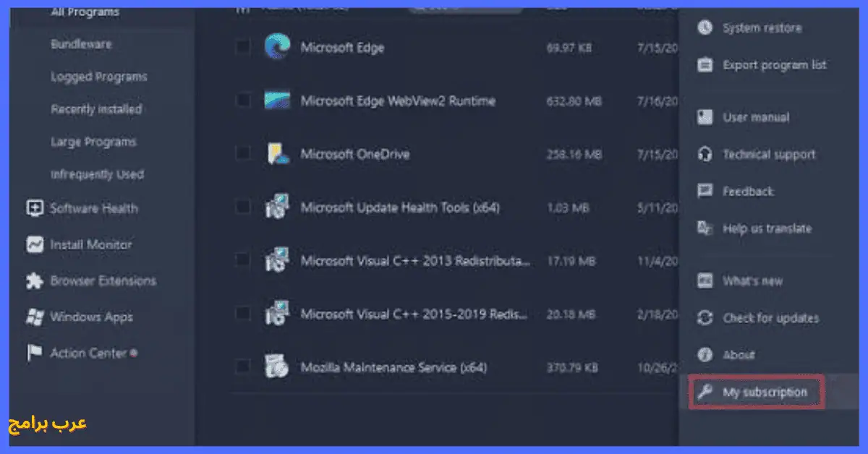Click the Export program list clipboard icon
Image resolution: width=868 pixels, height=454 pixels.
click(705, 65)
